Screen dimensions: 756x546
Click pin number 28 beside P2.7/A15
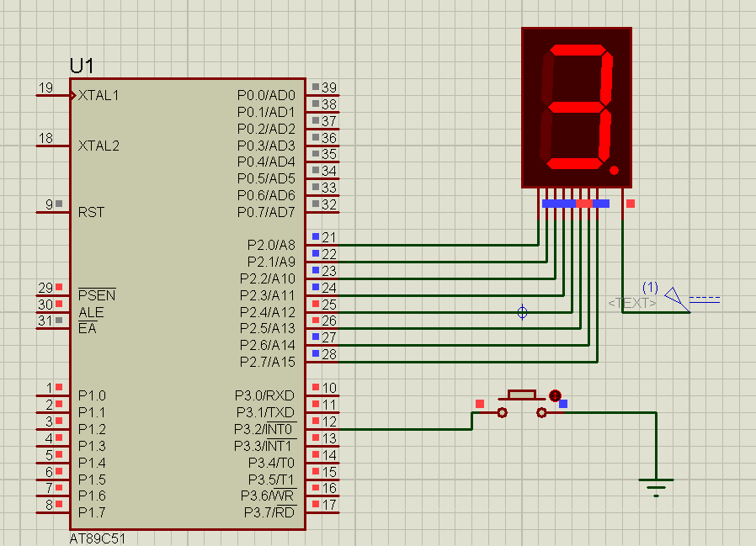point(329,355)
